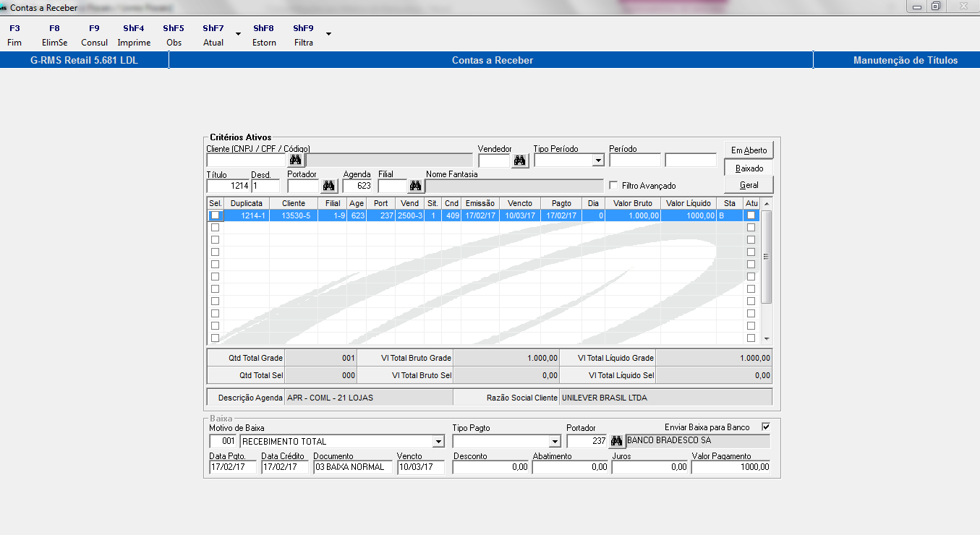Click the Valor Bruto cell 1.000,00 in row 1214-1
The image size is (980, 535).
(x=633, y=215)
